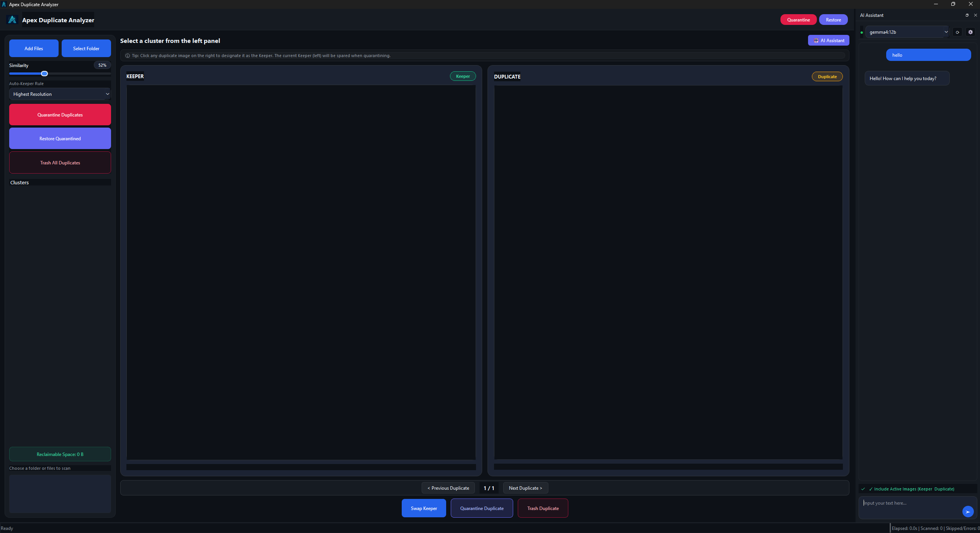
Task: Click the Keeper image preview area
Action: point(301,272)
